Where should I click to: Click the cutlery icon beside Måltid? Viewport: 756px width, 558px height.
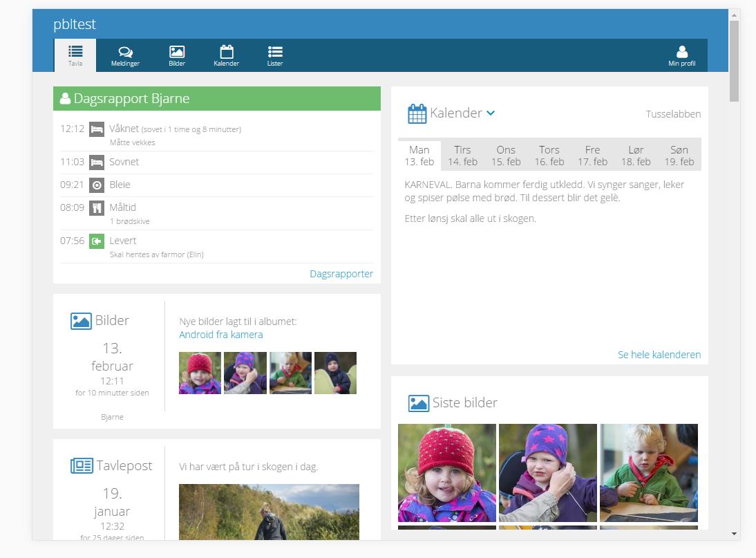97,208
